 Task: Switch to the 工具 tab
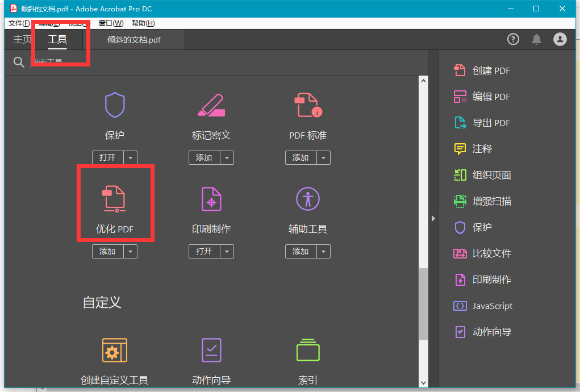coord(57,39)
